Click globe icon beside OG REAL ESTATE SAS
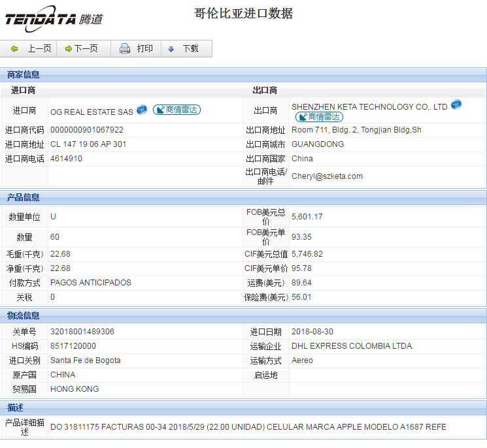The image size is (487, 448). (142, 110)
